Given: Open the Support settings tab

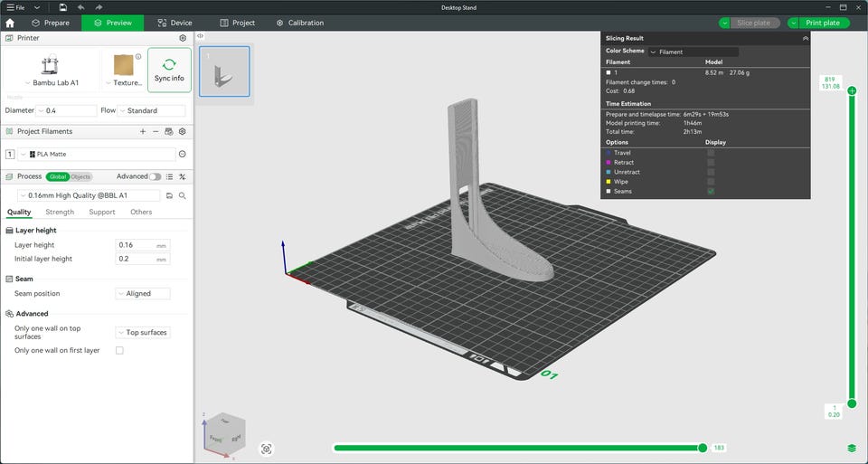Looking at the screenshot, I should coord(101,213).
